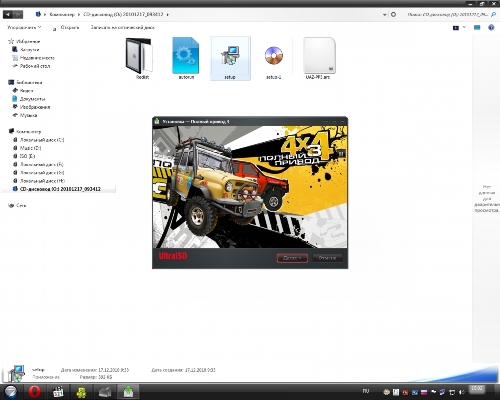500x400 pixels.
Task: Click the setup icon in details pane
Action: (16, 373)
